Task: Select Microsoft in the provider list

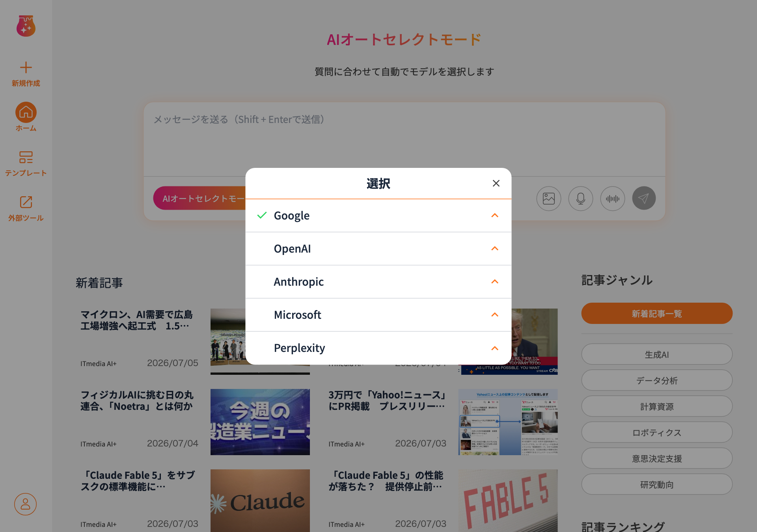Action: (x=378, y=315)
